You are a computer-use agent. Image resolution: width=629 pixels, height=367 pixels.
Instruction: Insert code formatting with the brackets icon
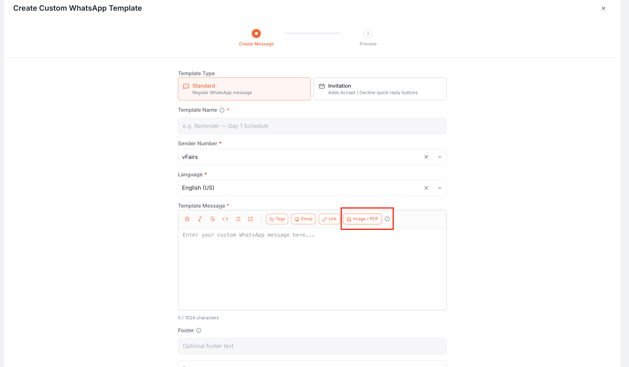(x=225, y=219)
